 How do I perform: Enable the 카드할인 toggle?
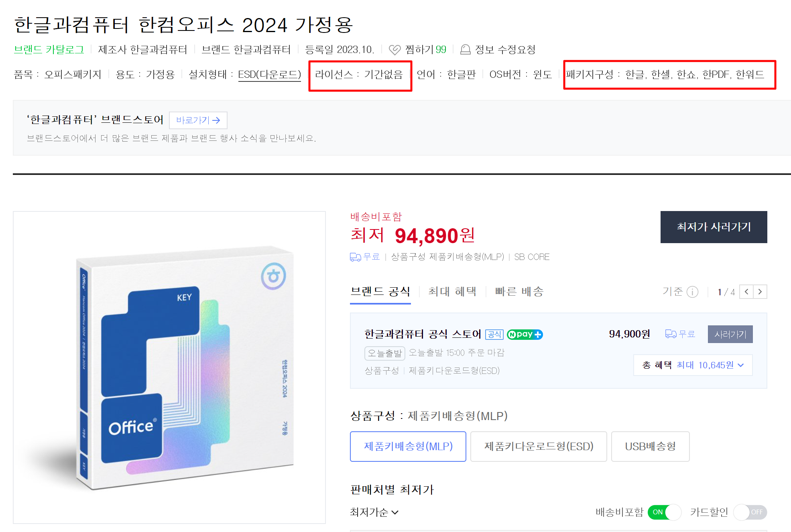751,512
